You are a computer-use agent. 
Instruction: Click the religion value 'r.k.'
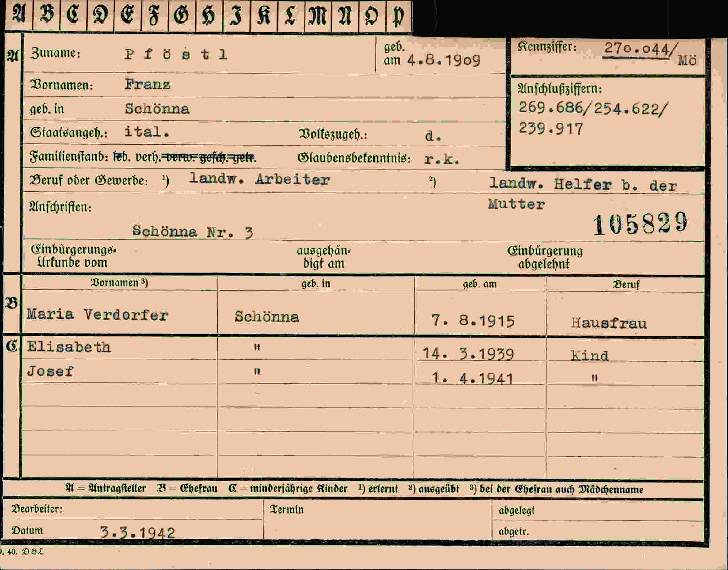coord(442,160)
